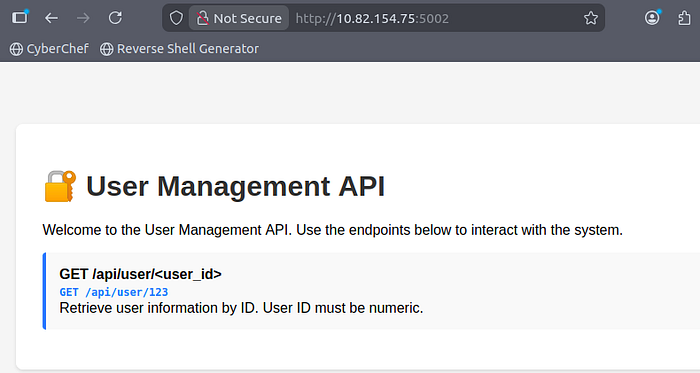Focus the address bar URL field

coord(435,18)
